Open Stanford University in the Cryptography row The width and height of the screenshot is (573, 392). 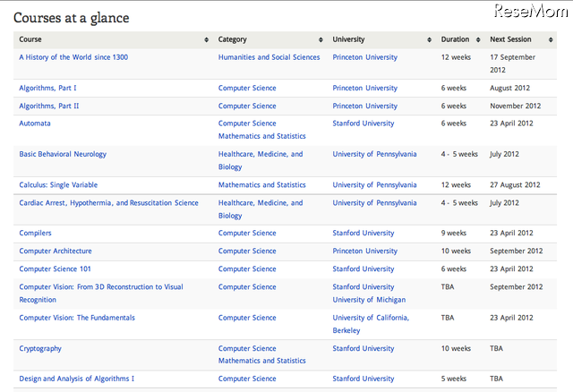click(363, 348)
